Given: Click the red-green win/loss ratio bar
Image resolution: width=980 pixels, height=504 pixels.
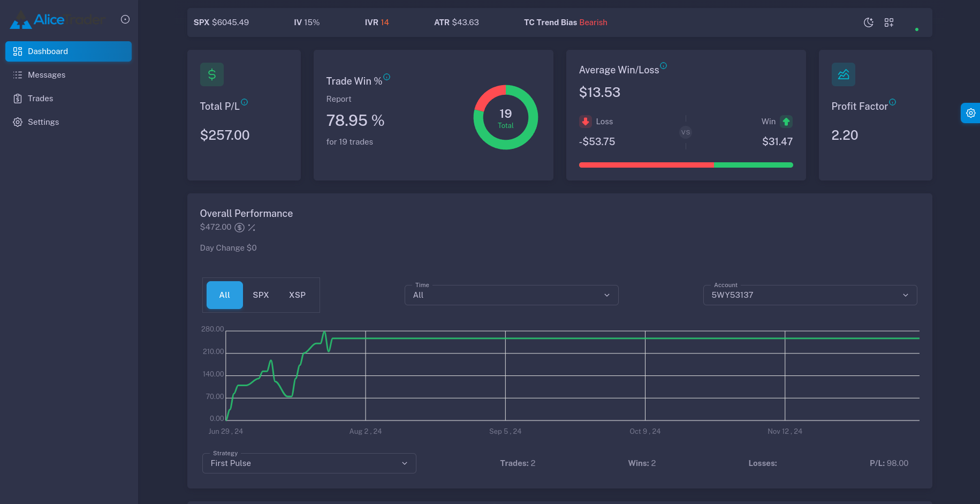Looking at the screenshot, I should pyautogui.click(x=686, y=165).
